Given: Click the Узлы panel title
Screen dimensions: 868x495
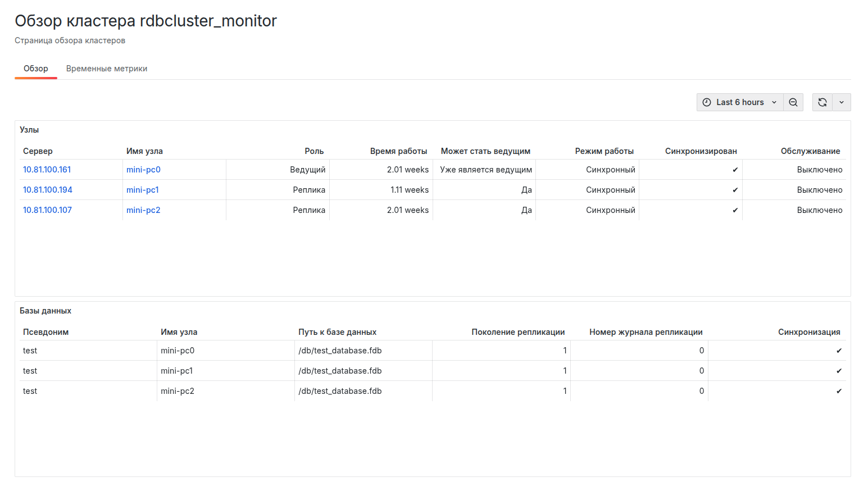Looking at the screenshot, I should pos(29,130).
